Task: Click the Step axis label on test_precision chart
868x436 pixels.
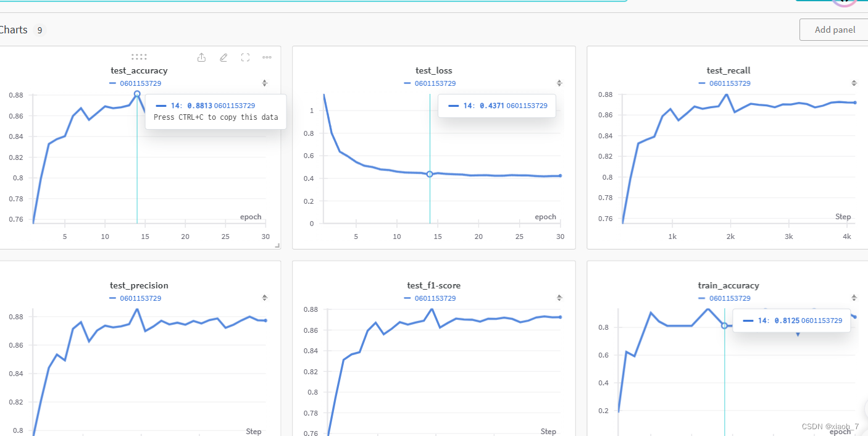Action: (x=254, y=431)
